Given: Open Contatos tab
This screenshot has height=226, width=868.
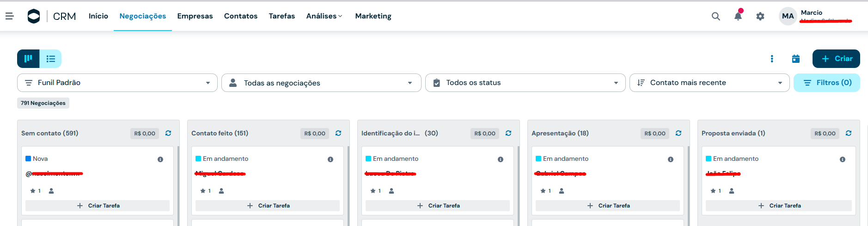Looking at the screenshot, I should pos(241,16).
